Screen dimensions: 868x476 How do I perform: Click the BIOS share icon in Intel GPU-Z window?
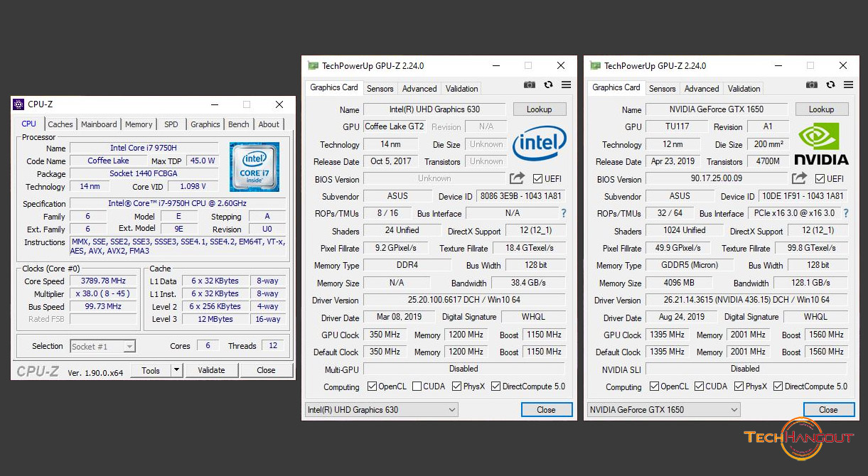click(517, 178)
